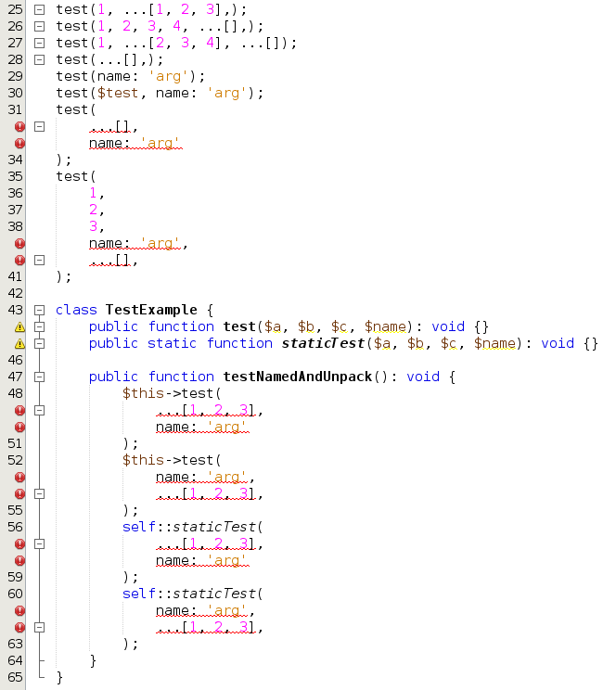Click $this on line 52

coord(143,460)
